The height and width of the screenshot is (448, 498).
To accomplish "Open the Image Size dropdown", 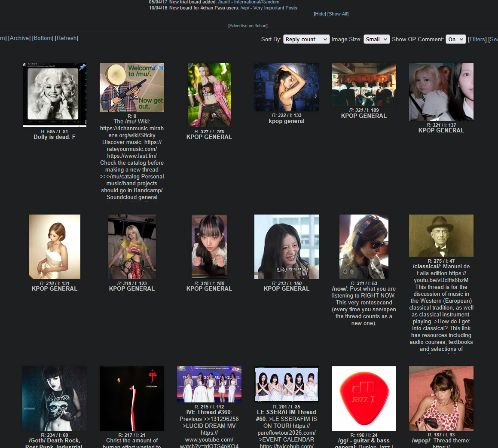I will coord(376,39).
